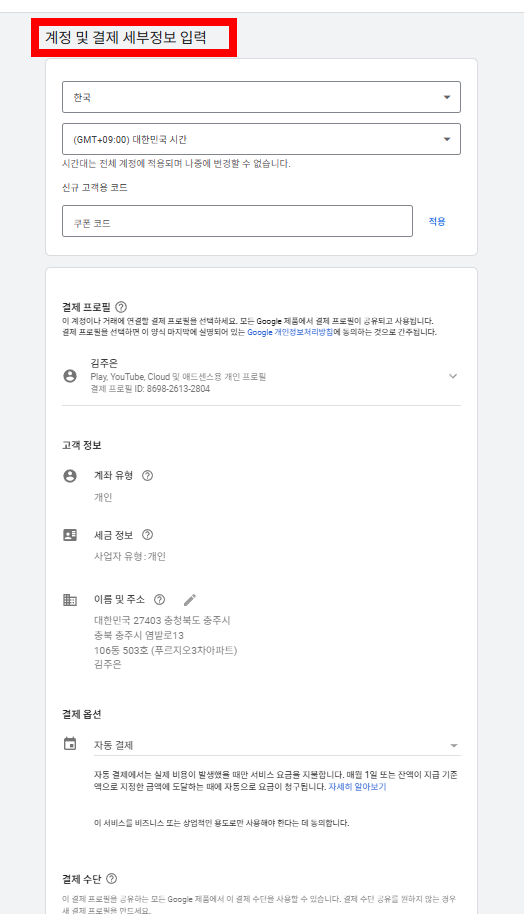Click the account icon beside 계좌 유형

[70, 476]
